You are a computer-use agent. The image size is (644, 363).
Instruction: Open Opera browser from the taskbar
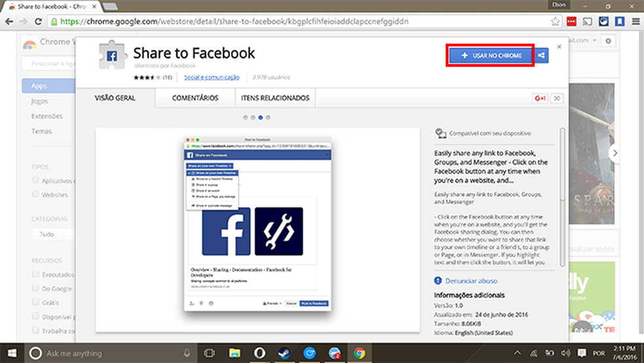click(x=260, y=353)
